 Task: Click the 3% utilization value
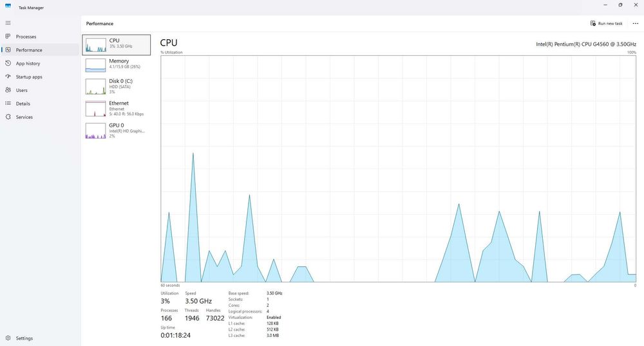pos(165,301)
